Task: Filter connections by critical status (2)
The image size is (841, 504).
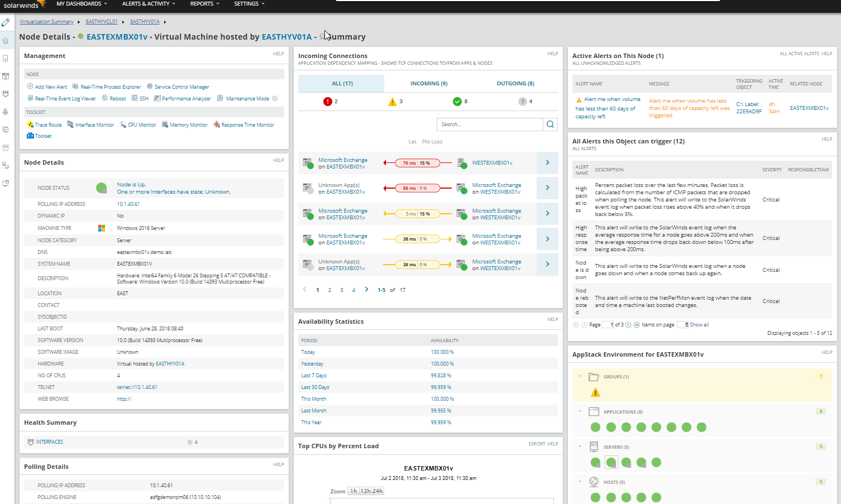Action: click(x=331, y=102)
